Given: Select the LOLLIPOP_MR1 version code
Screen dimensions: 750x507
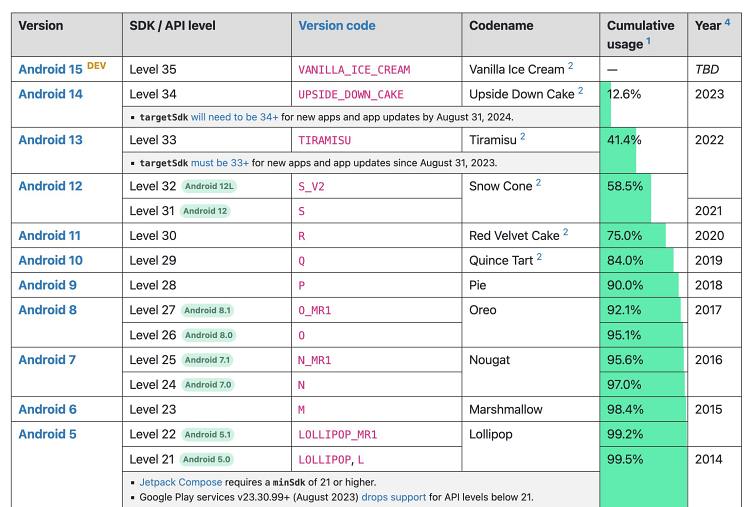Looking at the screenshot, I should tap(337, 435).
